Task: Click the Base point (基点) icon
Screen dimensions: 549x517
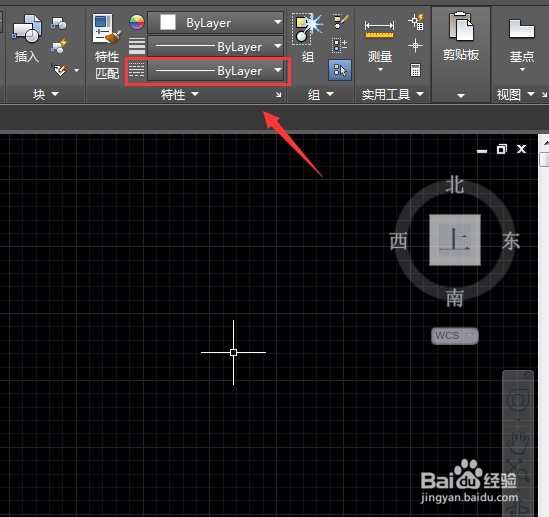Action: pos(522,29)
